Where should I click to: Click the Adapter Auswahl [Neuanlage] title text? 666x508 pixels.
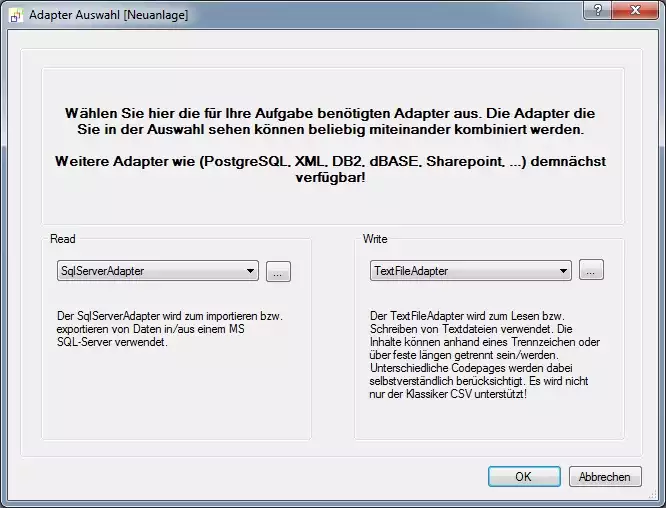click(108, 15)
